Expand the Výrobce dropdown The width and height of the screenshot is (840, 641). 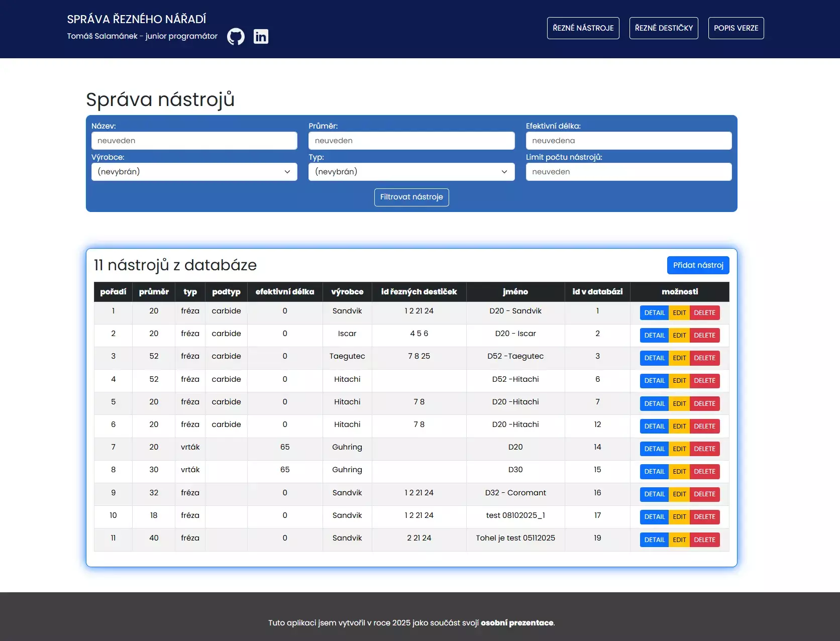[x=194, y=172]
